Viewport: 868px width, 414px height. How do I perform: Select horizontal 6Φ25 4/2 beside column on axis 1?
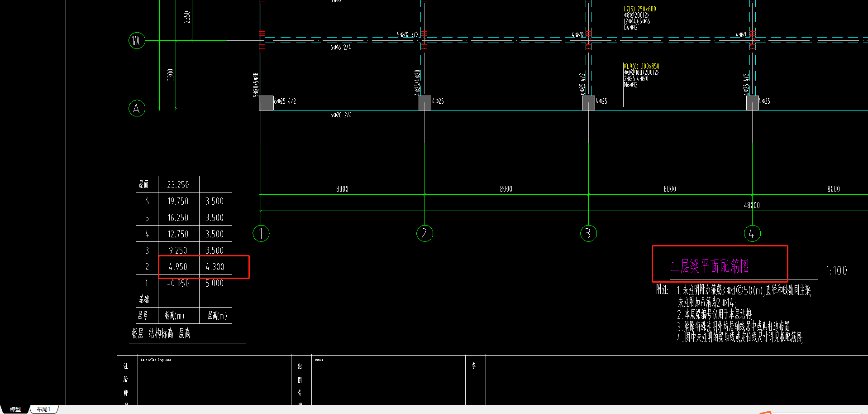point(285,101)
